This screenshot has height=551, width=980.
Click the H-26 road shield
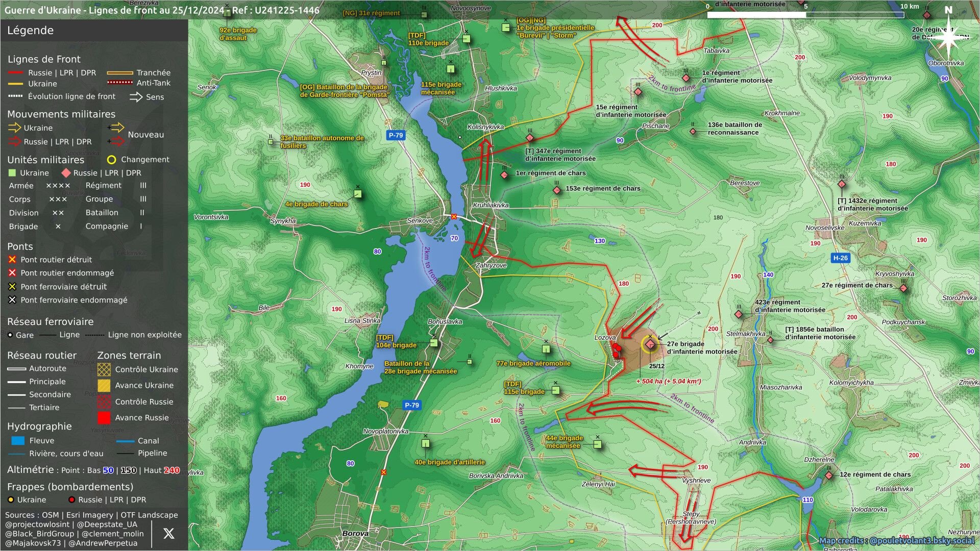840,258
